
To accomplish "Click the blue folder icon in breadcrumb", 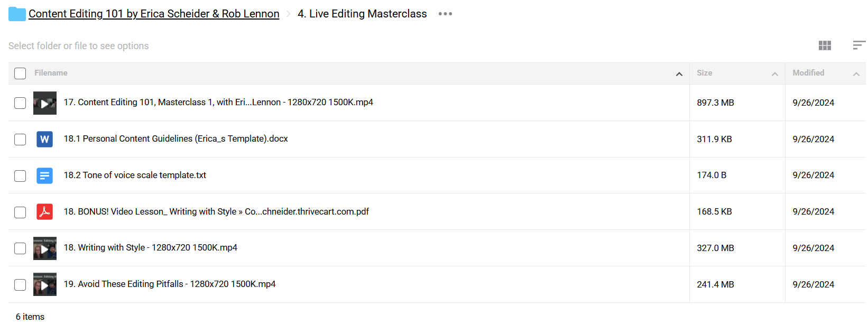I will tap(17, 14).
